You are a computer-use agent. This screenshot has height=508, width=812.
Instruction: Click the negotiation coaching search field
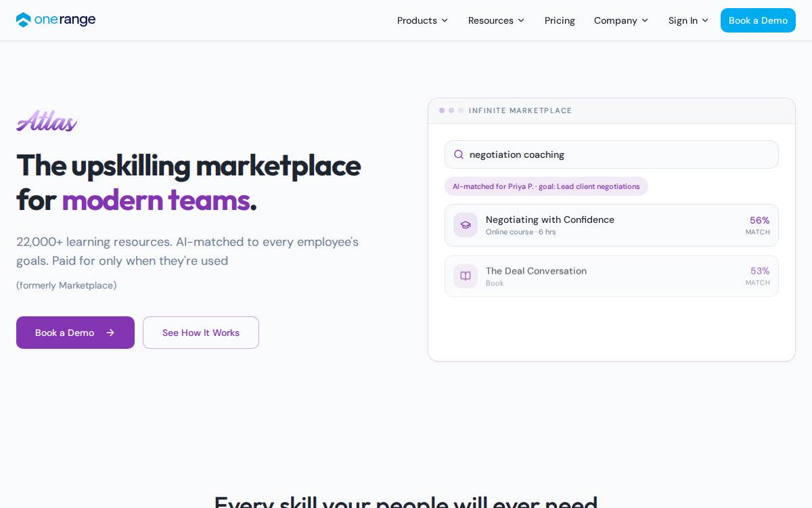612,154
